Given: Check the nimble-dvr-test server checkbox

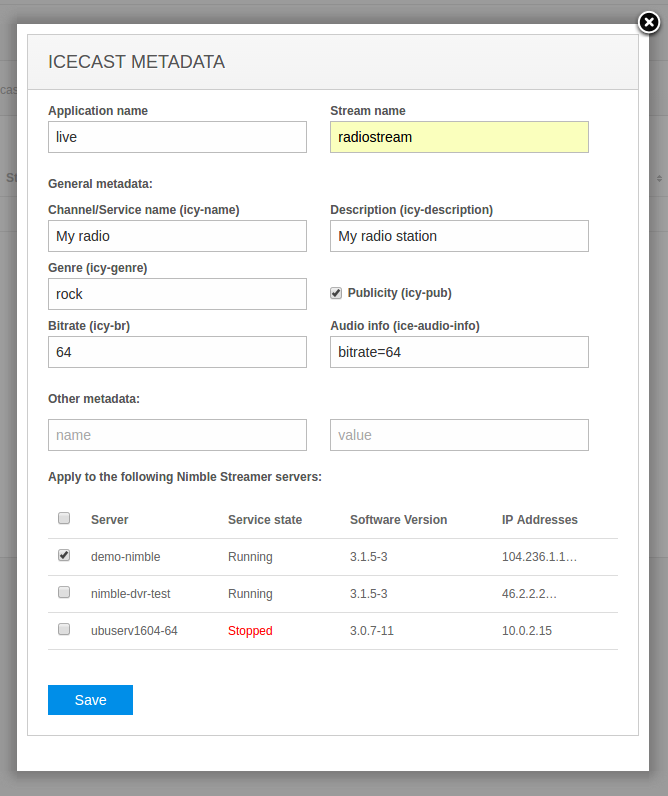Looking at the screenshot, I should pos(64,592).
